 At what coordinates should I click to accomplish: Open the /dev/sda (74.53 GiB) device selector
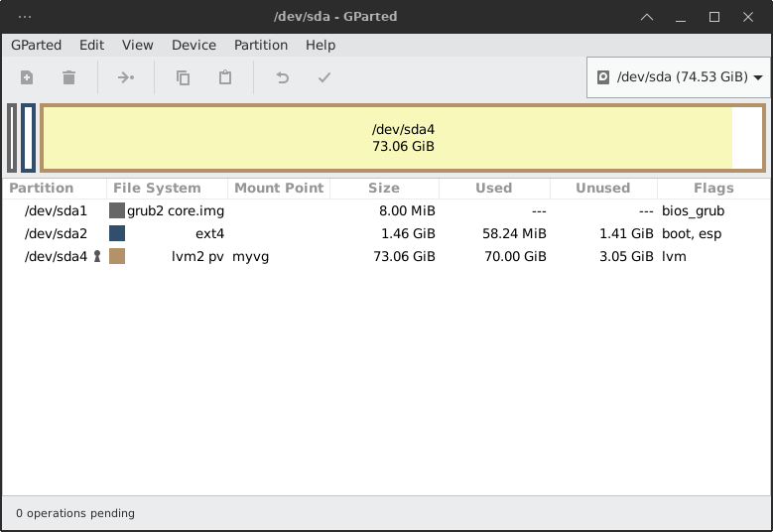coord(679,77)
